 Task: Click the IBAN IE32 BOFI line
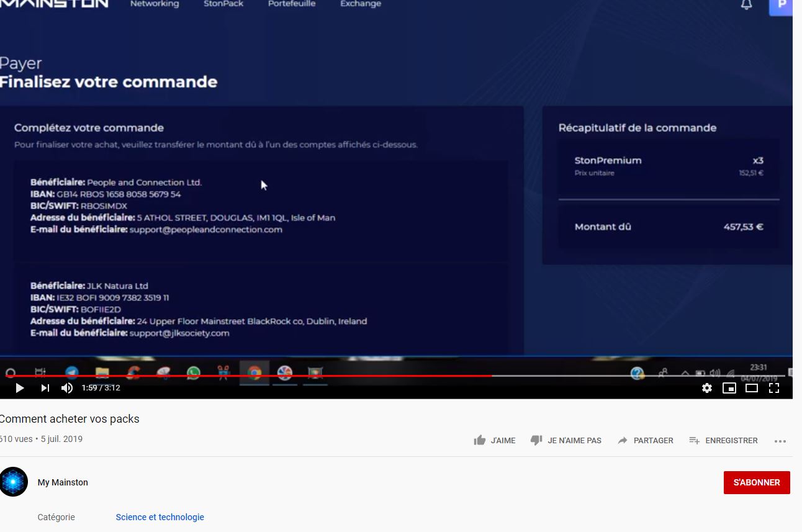[99, 298]
